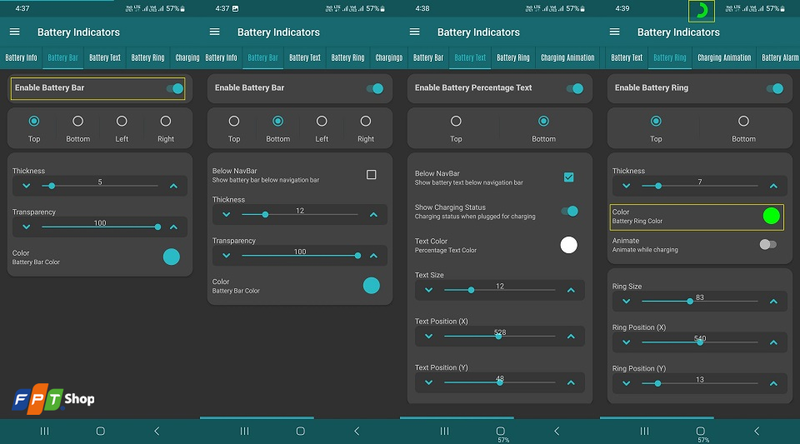Disable the Enable Battery Ring switch
The image size is (800, 444).
coord(774,88)
